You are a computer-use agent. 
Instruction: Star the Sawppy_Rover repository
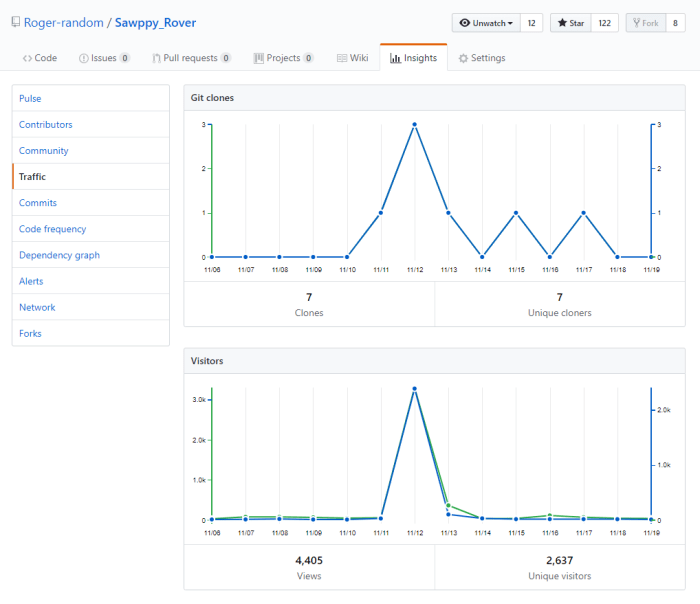point(570,23)
